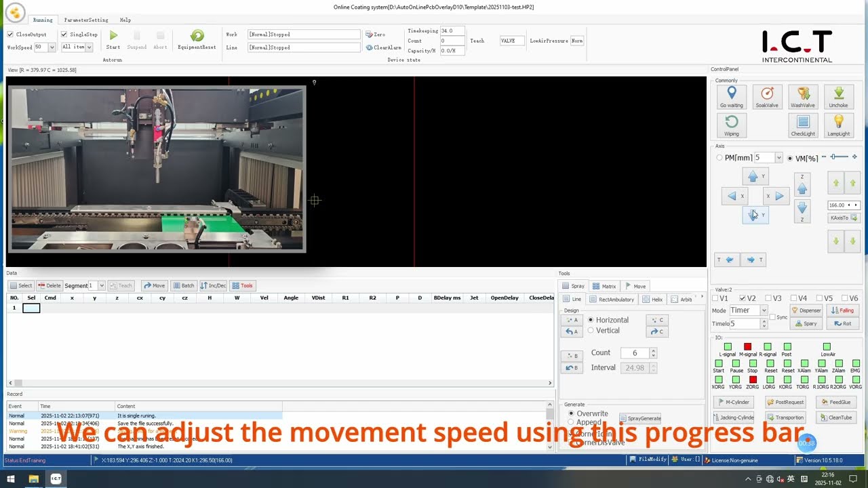This screenshot has width=868, height=488.
Task: Click the VM[%] speed slider track
Action: pyautogui.click(x=840, y=157)
